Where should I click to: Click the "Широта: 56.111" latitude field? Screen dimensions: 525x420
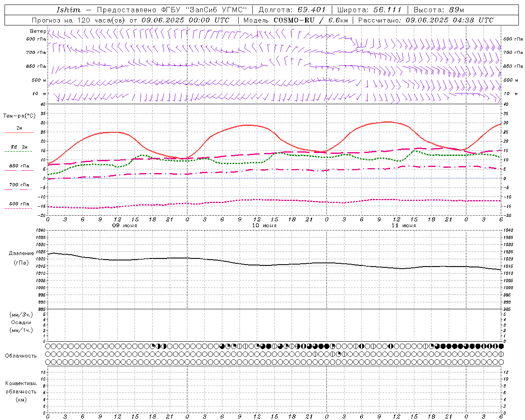369,10
